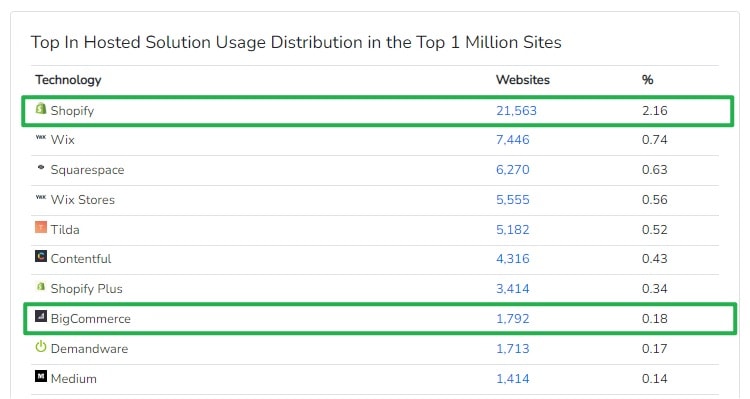Click the 2.16 percentage for Shopify

655,111
